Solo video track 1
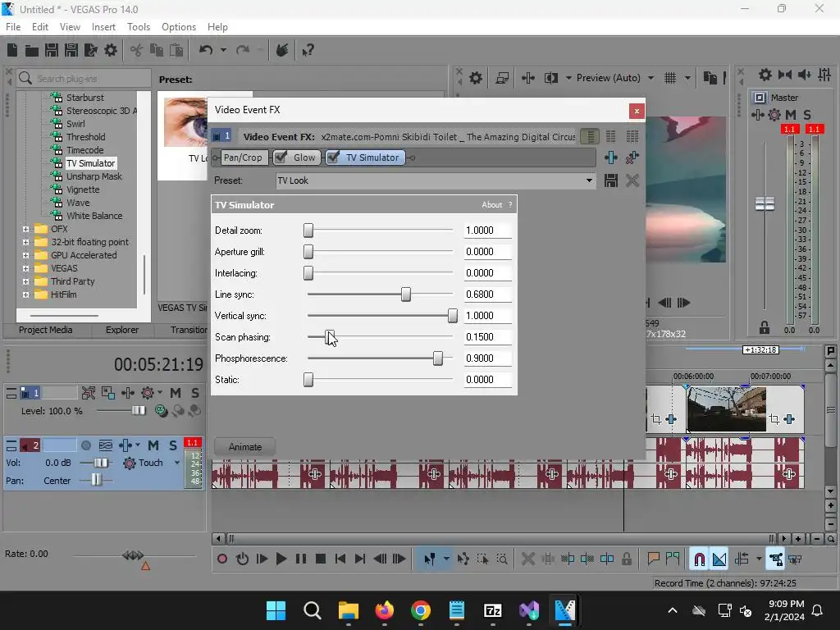 [195, 393]
